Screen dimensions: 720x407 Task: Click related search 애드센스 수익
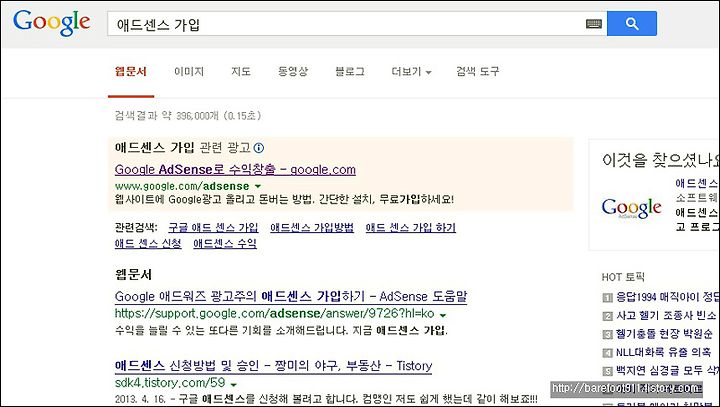coord(225,243)
